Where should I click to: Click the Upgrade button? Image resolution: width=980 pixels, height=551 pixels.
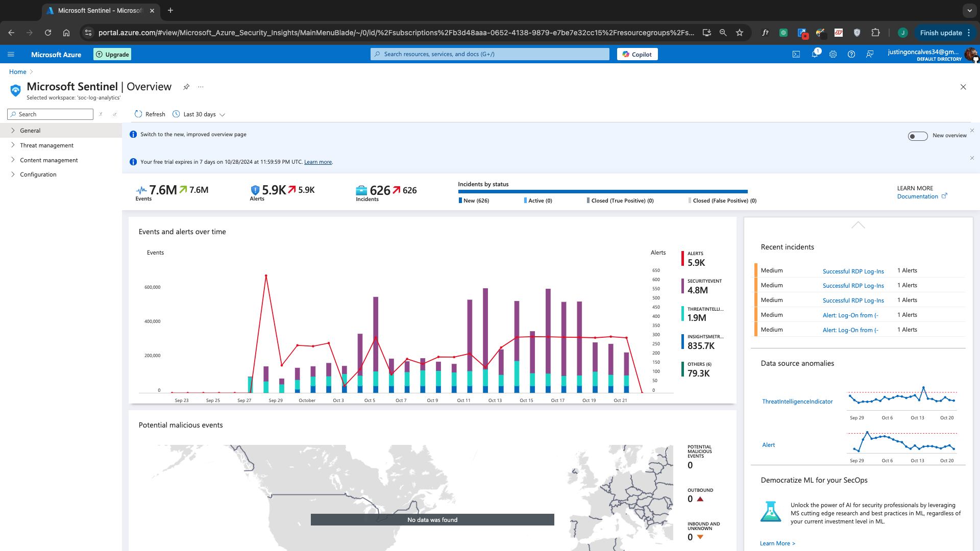point(112,54)
